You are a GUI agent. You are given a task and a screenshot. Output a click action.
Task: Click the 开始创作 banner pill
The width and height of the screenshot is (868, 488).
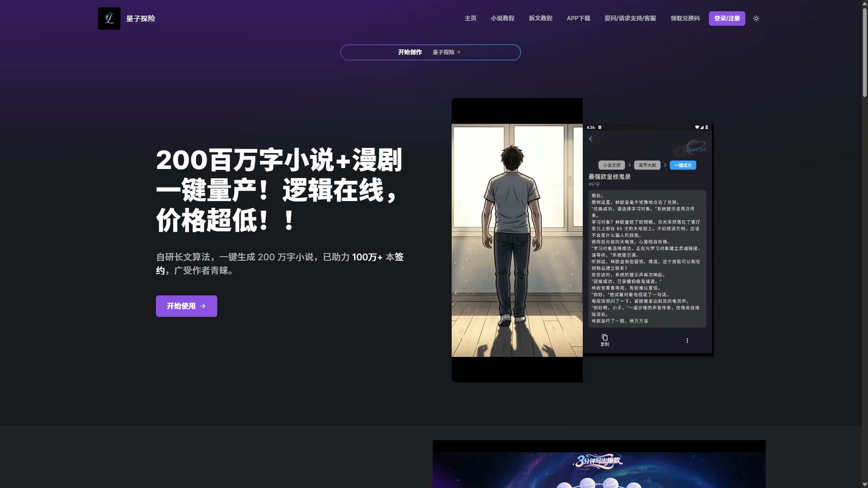click(410, 52)
